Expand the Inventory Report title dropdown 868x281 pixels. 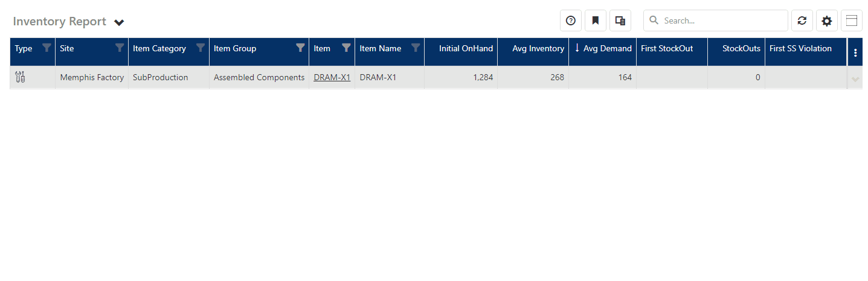pos(119,22)
